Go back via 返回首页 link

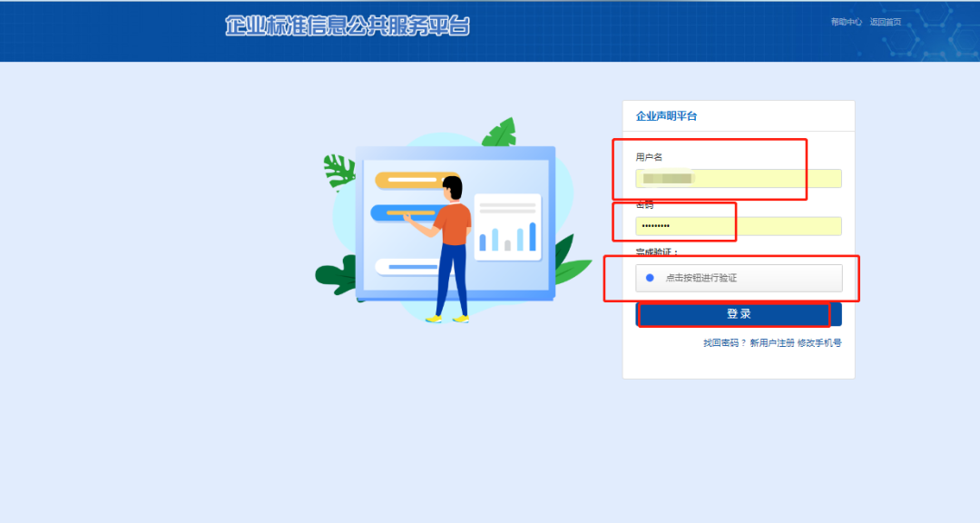click(x=885, y=22)
